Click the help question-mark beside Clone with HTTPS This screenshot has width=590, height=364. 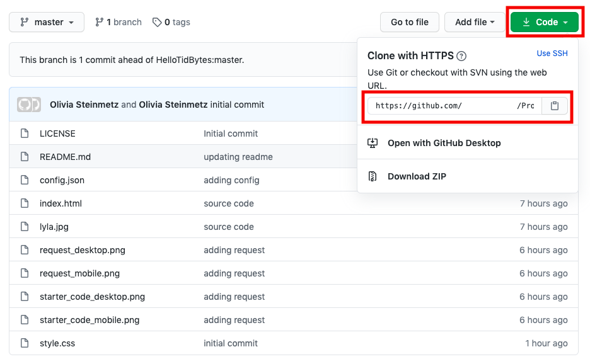[460, 55]
